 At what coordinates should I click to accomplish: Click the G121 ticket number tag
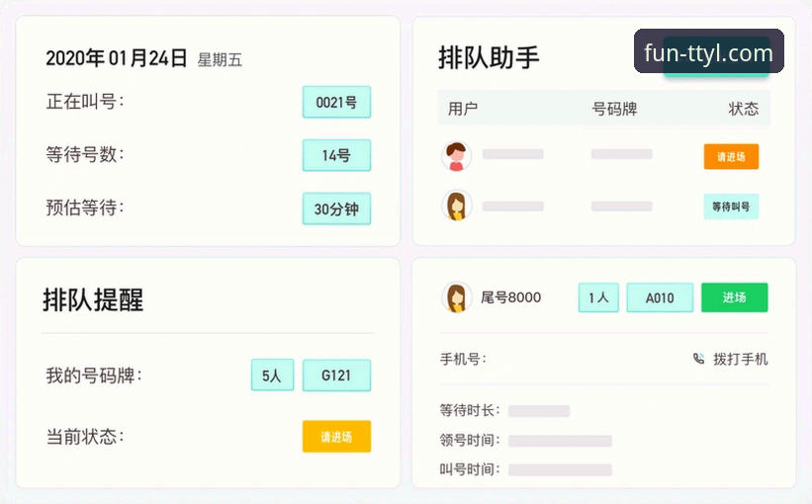336,376
